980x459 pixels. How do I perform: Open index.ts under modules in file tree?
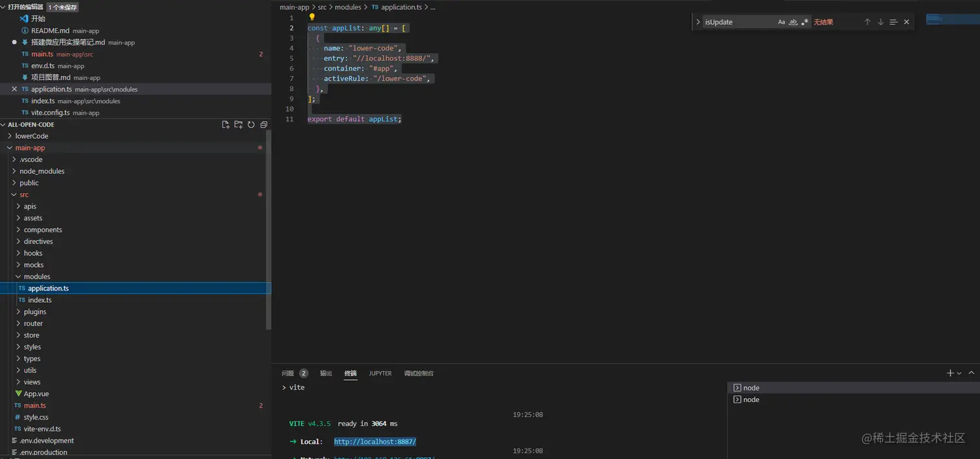[x=135, y=300]
